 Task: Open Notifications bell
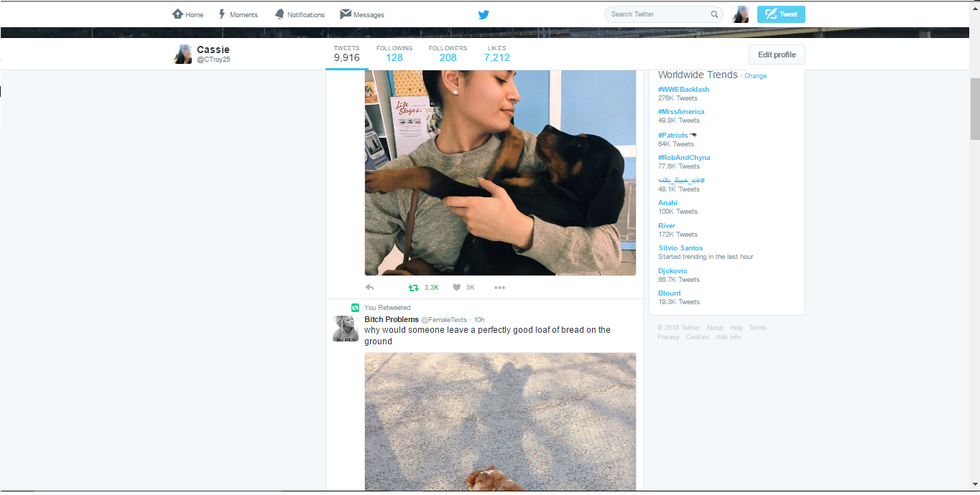(300, 14)
